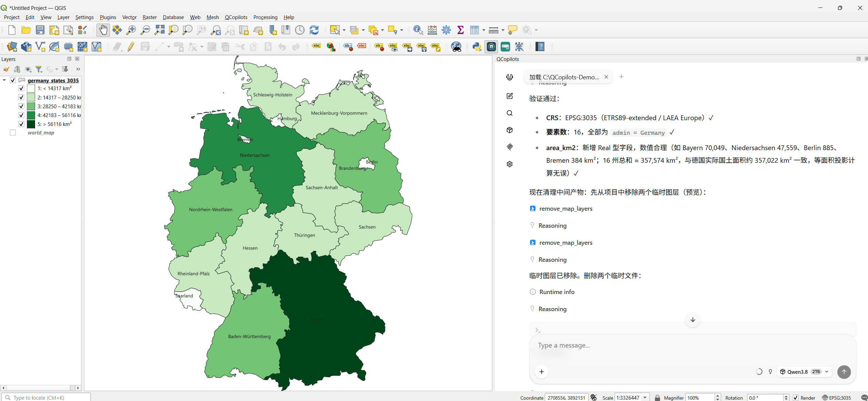Collapse the germany_states_3035 layer tree

pyautogui.click(x=4, y=80)
